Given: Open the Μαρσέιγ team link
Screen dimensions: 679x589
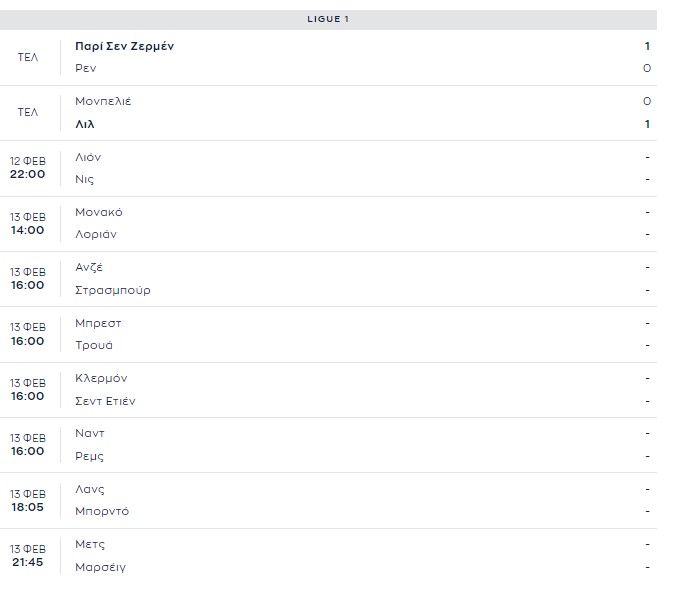Looking at the screenshot, I should coord(100,567).
